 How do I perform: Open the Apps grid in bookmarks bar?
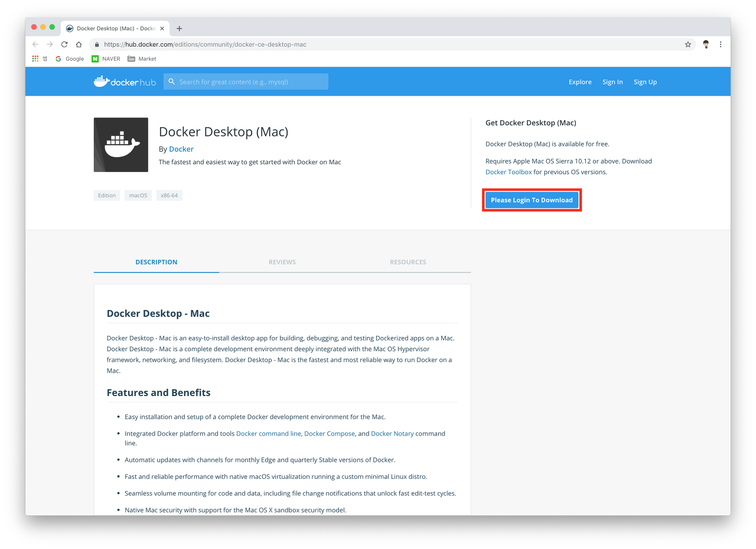tap(35, 58)
